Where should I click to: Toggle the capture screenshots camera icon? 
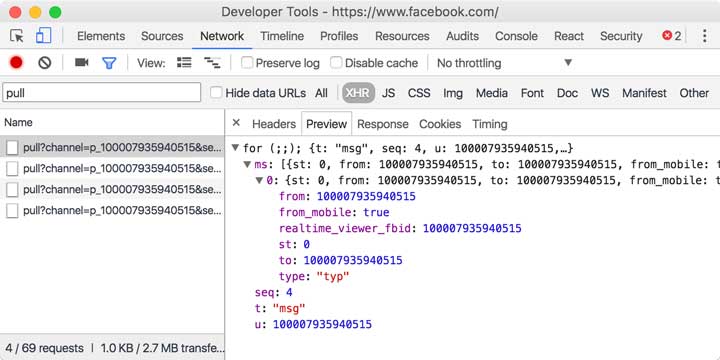tap(82, 62)
